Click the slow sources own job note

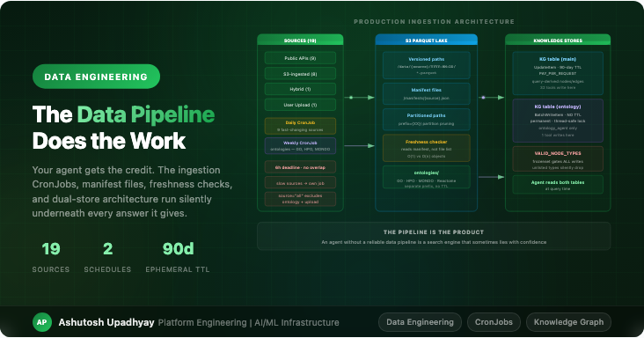click(x=300, y=183)
